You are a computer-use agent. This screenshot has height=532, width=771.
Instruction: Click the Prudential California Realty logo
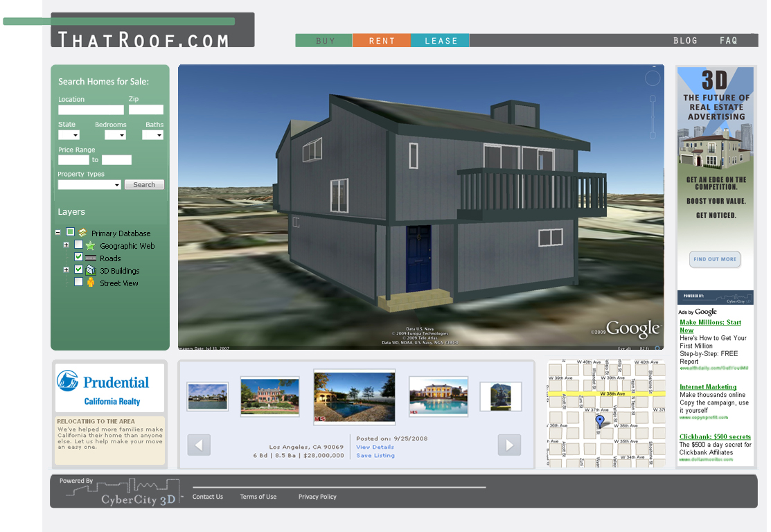click(x=109, y=388)
